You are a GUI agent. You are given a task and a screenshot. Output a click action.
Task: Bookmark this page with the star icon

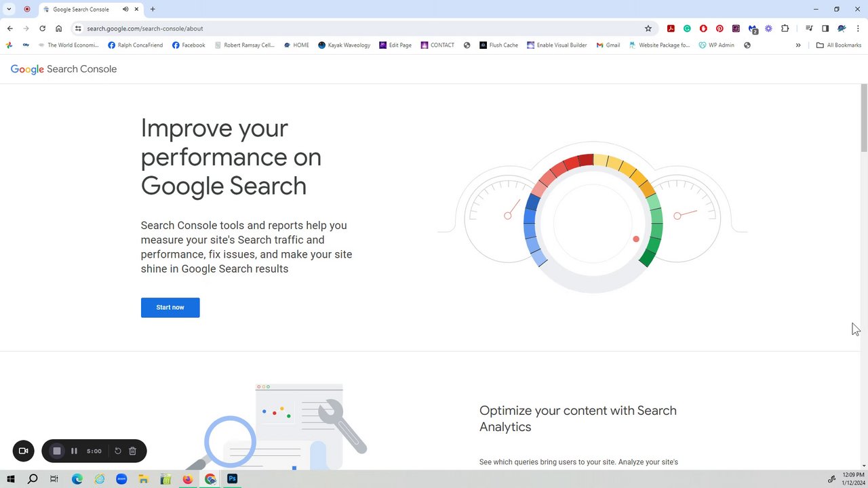[648, 28]
